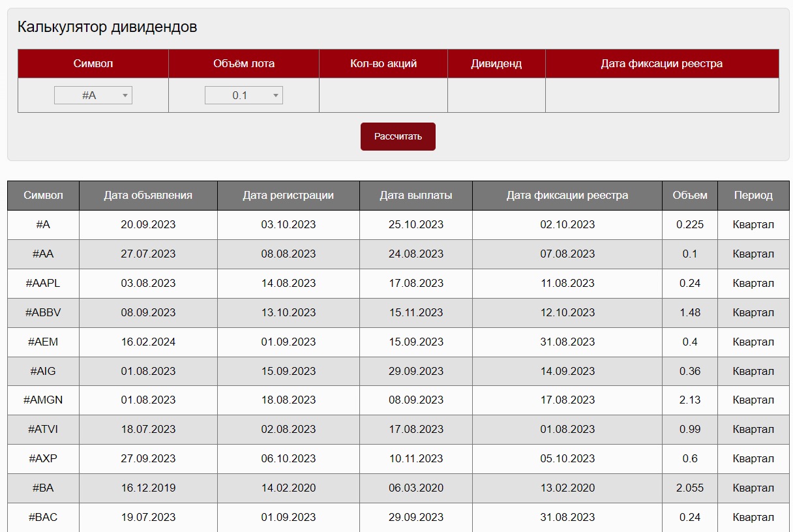Image resolution: width=793 pixels, height=532 pixels.
Task: Select the #AEM symbol cell
Action: [x=43, y=342]
